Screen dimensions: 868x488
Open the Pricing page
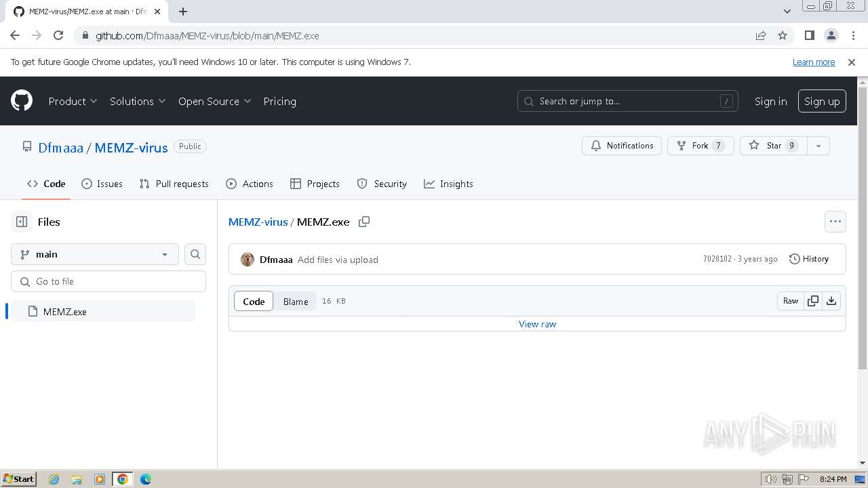tap(279, 101)
